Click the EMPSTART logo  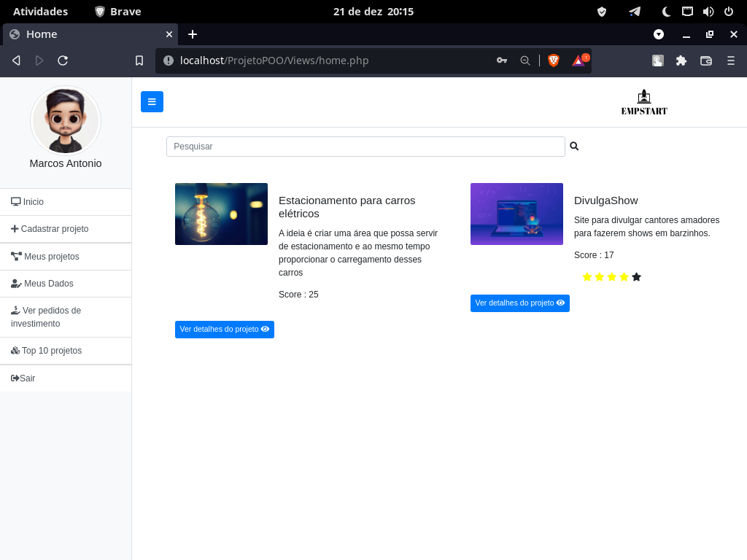click(644, 102)
